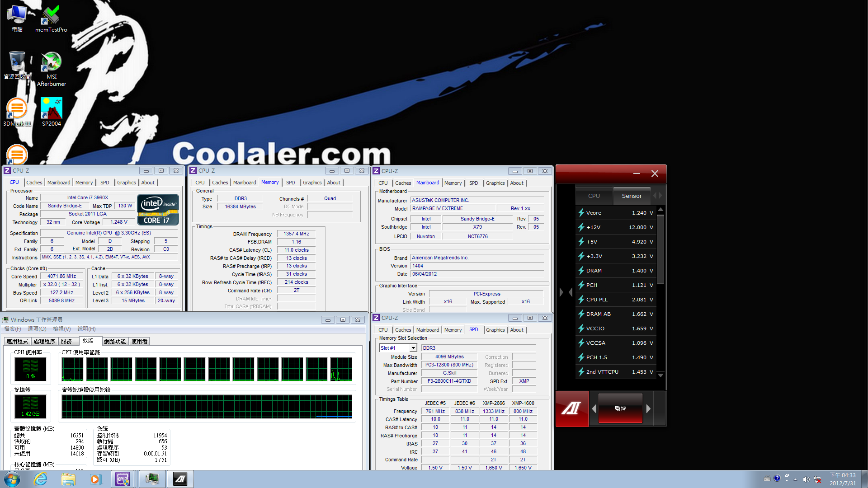Minimize the AI Suite sensor panel
The height and width of the screenshot is (488, 868).
[x=637, y=174]
